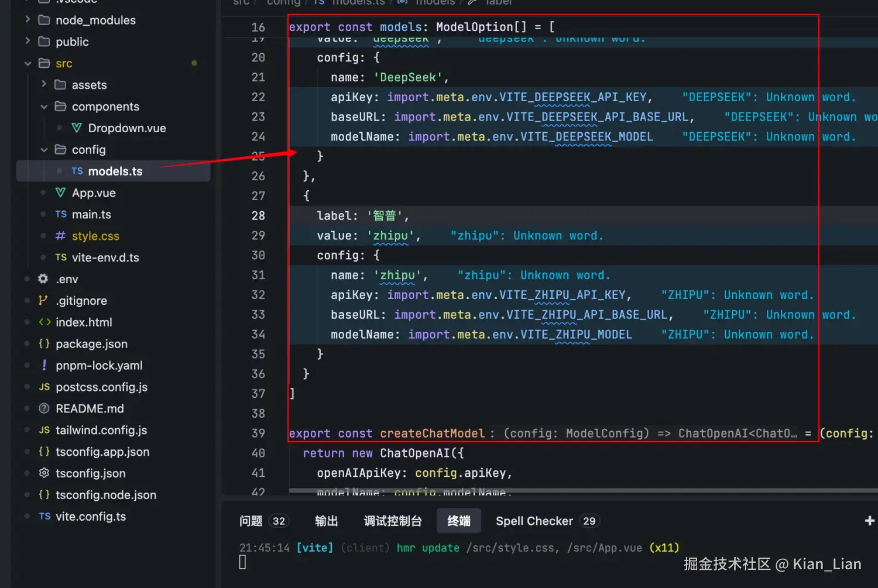
Task: Click ChatOpenAI on line 40
Action: (x=415, y=453)
